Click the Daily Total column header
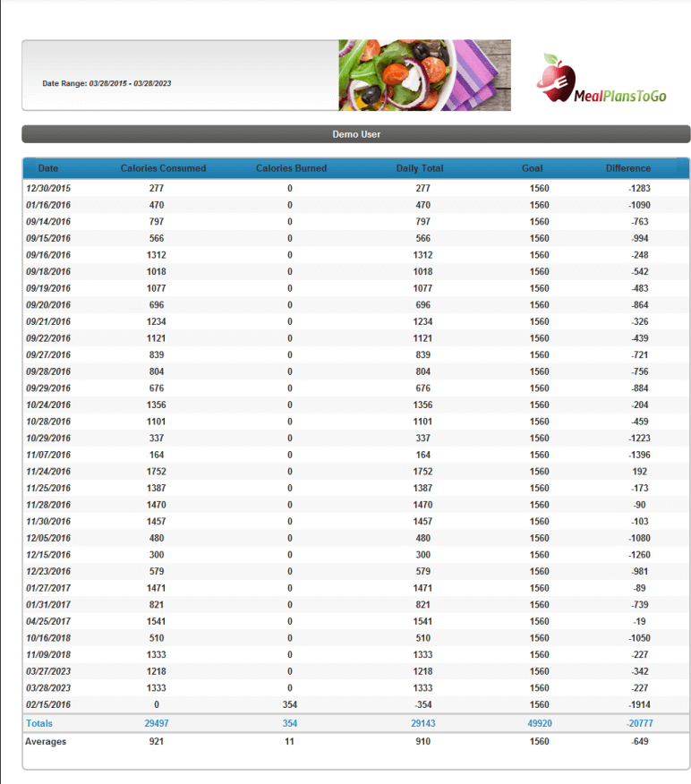691x784 pixels. pyautogui.click(x=420, y=168)
